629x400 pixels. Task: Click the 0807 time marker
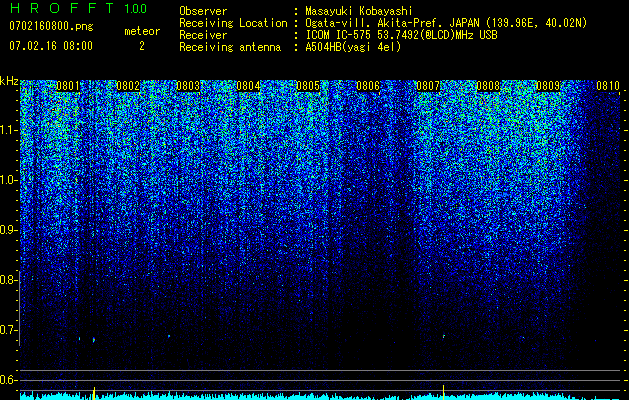pyautogui.click(x=428, y=86)
